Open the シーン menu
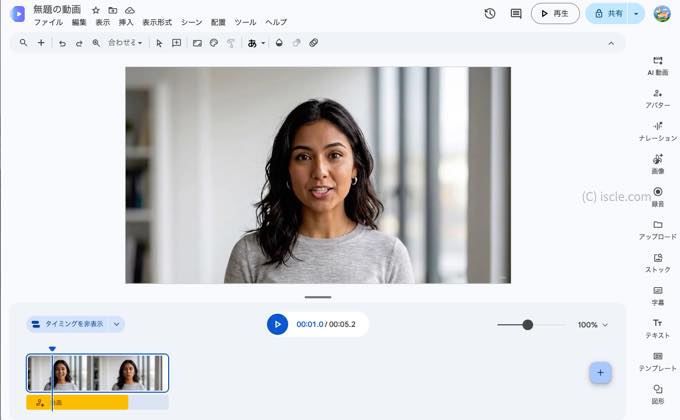 [x=191, y=22]
